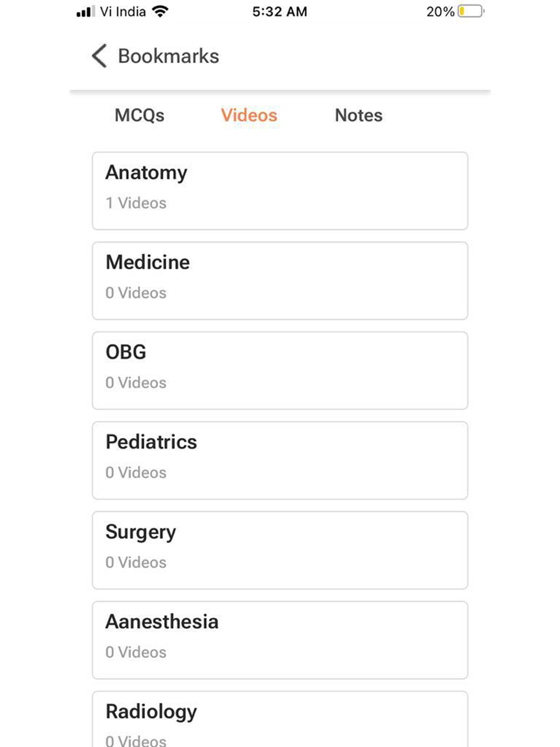Tap the battery indicator icon
The width and height of the screenshot is (560, 747).
point(470,12)
